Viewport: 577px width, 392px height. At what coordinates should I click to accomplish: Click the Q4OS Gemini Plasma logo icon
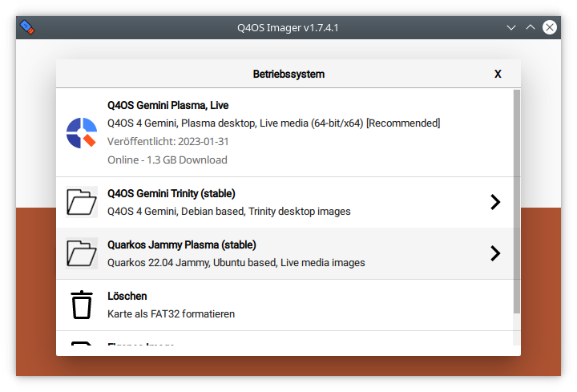82,133
